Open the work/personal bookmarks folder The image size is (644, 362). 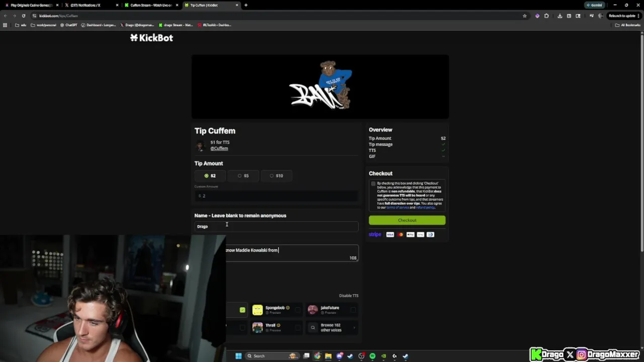[43, 25]
